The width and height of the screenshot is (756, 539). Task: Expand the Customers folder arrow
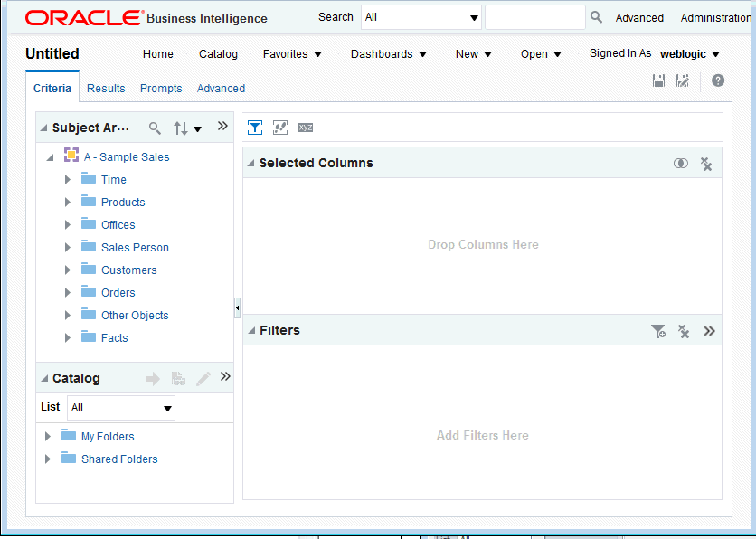pos(68,270)
